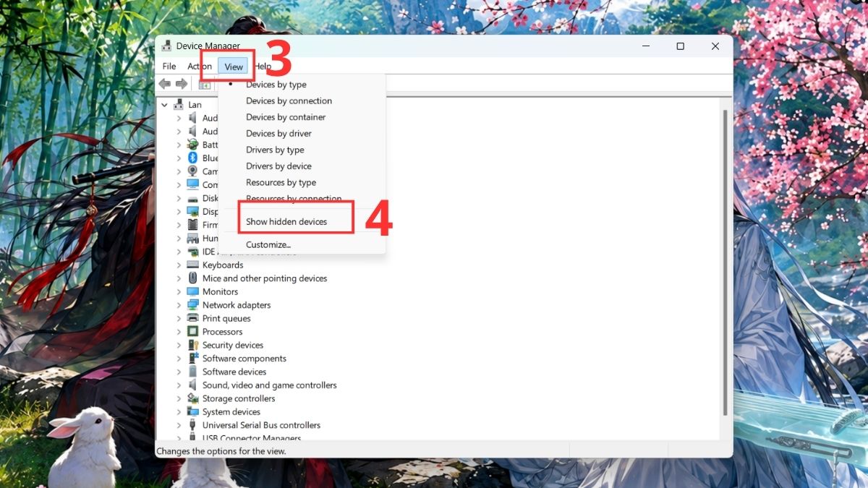Expand Sound, video and game controllers
The width and height of the screenshot is (868, 488).
point(179,385)
